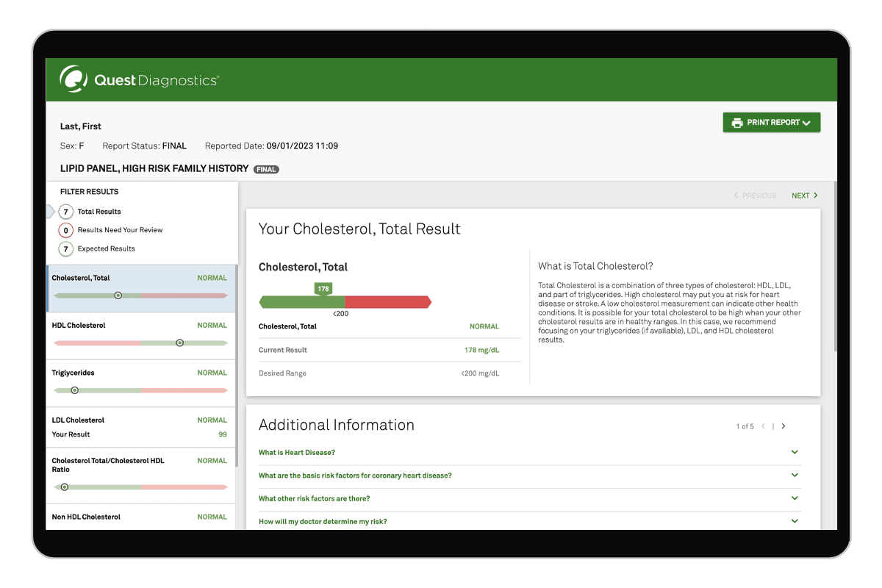Click the Cholesterol ratio range indicator dot
This screenshot has height=588, width=882.
point(65,487)
